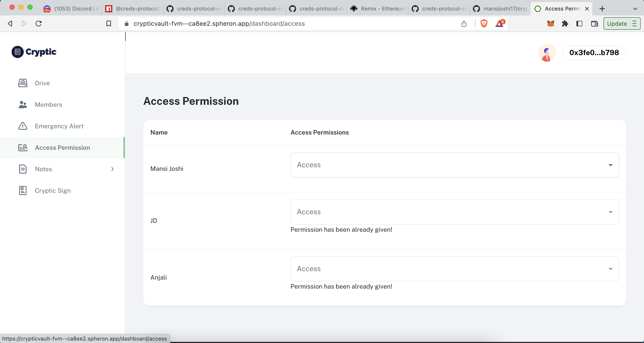Open Mansi Joshi's Access dropdown
Image resolution: width=644 pixels, height=343 pixels.
(x=454, y=165)
